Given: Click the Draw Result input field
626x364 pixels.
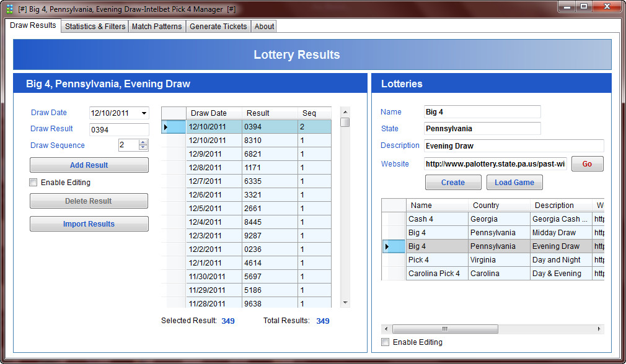Looking at the screenshot, I should [119, 129].
